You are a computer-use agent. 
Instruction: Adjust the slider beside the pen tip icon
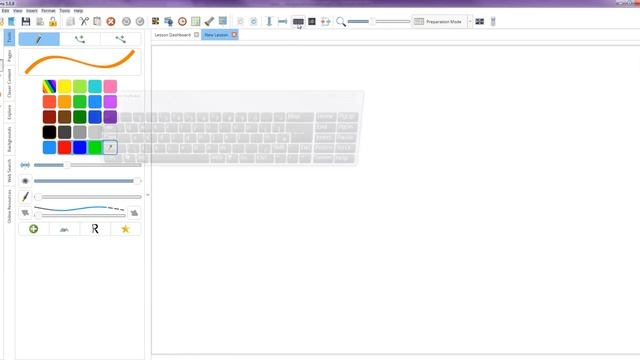click(x=38, y=197)
